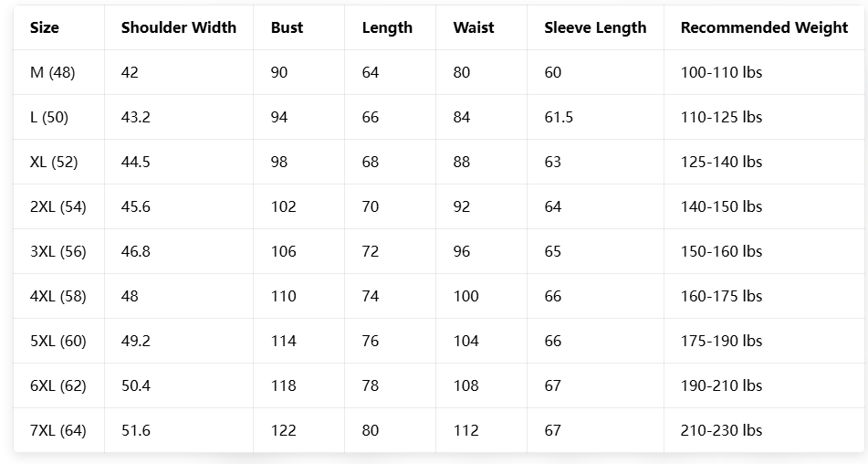
Task: Click the Recommended Weight column header
Action: (x=764, y=27)
